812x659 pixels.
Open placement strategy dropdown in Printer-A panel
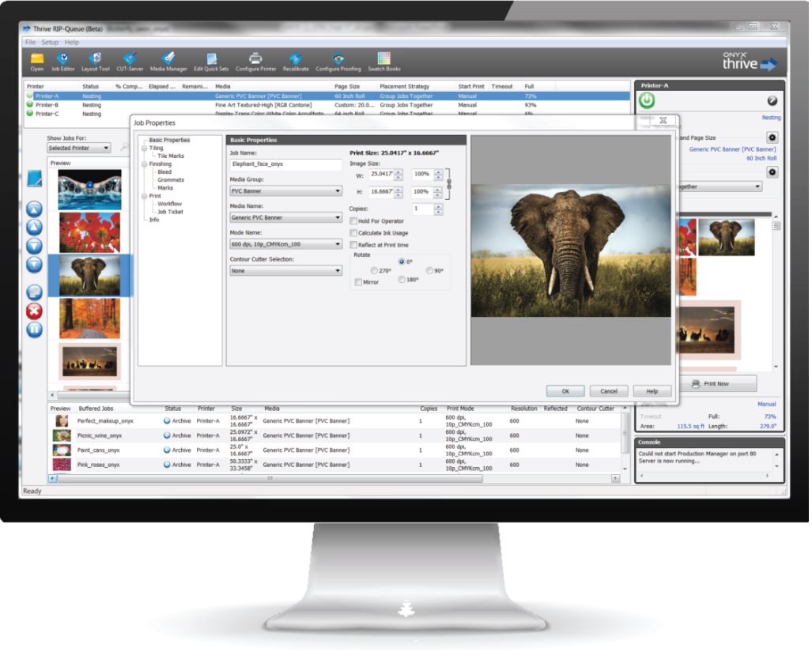pos(721,186)
